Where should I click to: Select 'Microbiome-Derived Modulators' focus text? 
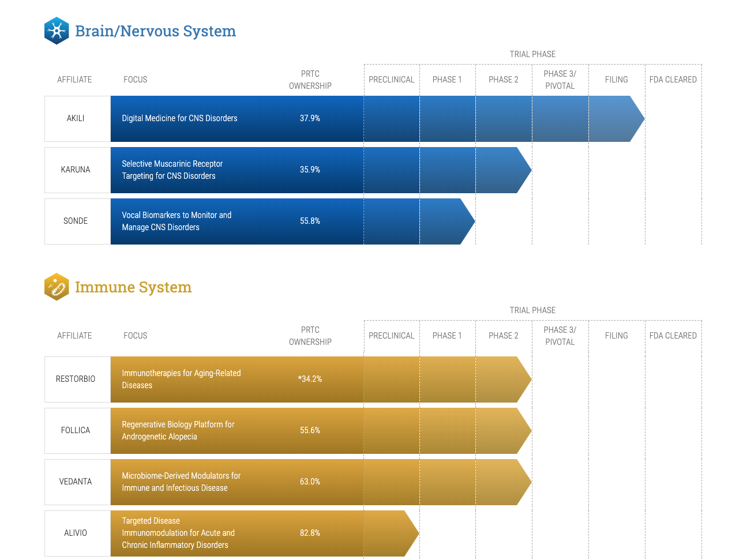[x=181, y=482]
